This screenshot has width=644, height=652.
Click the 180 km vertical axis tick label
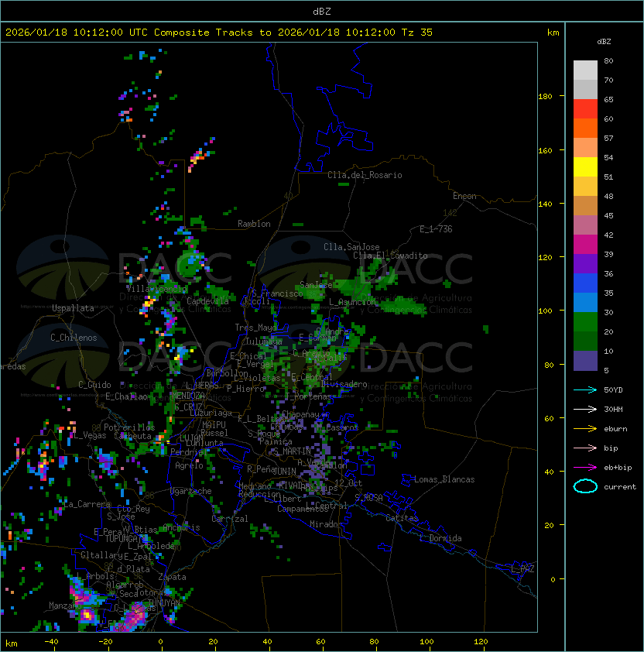545,97
